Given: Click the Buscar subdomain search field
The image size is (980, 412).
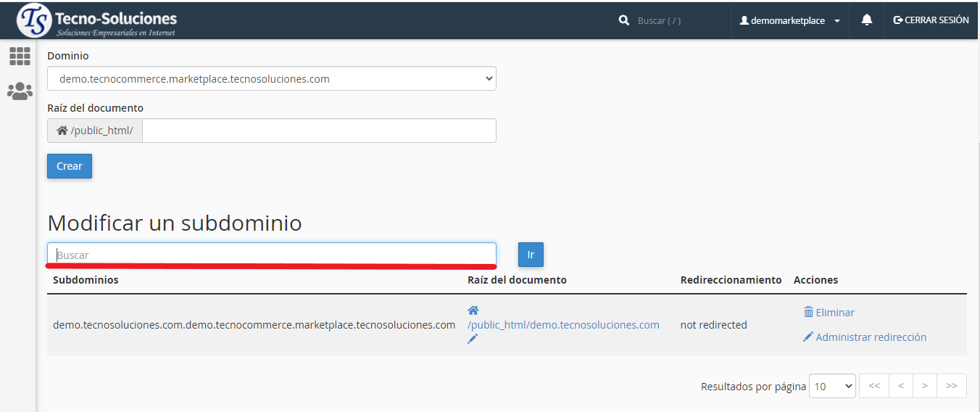Looking at the screenshot, I should click(x=272, y=255).
